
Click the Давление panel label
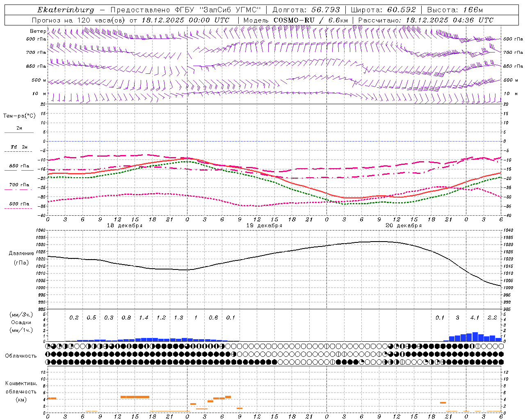(21, 253)
